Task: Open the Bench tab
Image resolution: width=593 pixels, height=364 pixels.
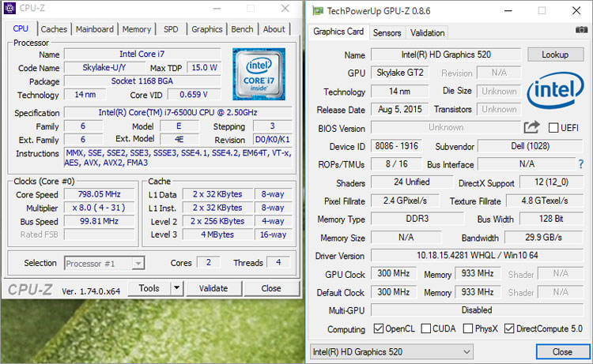Action: pyautogui.click(x=242, y=29)
